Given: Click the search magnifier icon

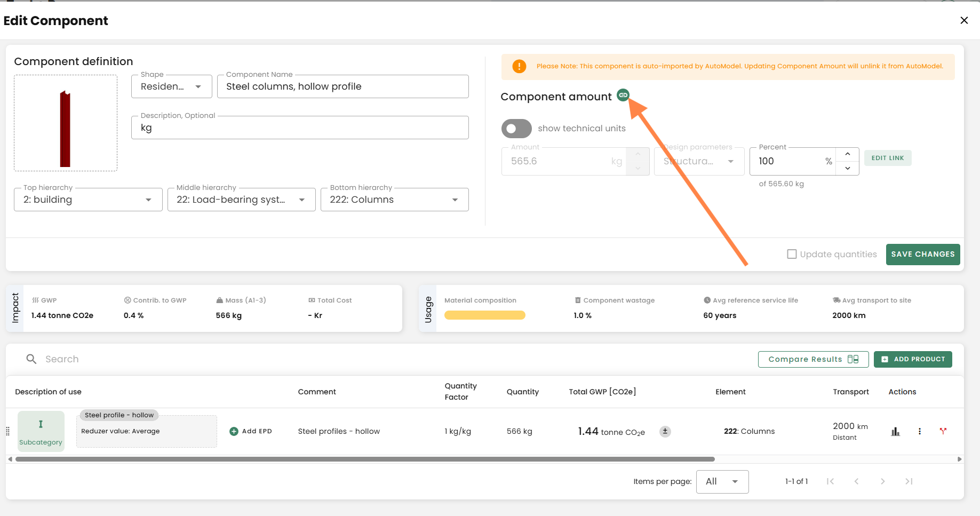Looking at the screenshot, I should coord(31,359).
